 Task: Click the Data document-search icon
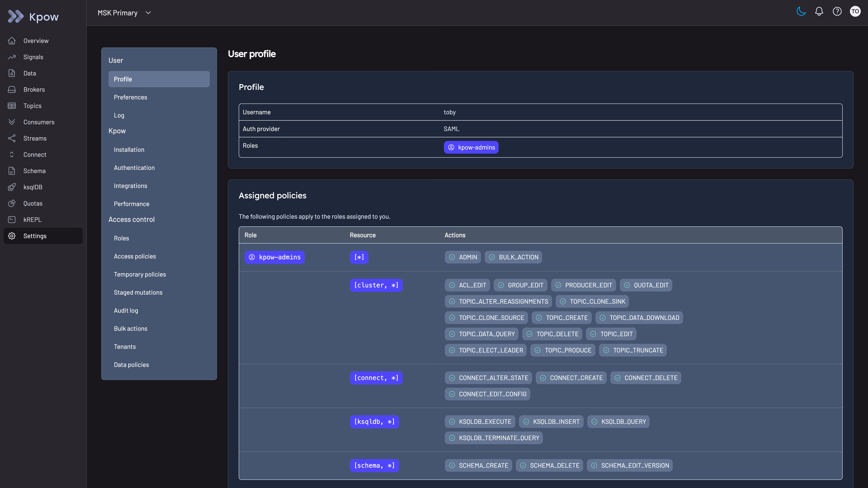12,73
